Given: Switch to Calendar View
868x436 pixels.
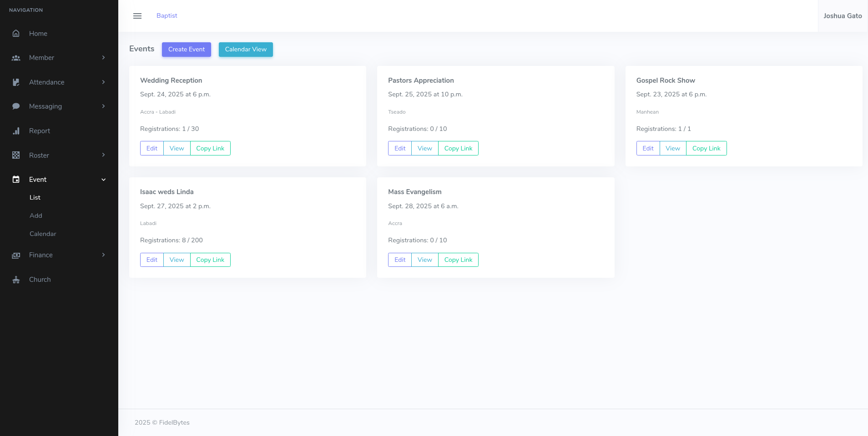Looking at the screenshot, I should (246, 49).
